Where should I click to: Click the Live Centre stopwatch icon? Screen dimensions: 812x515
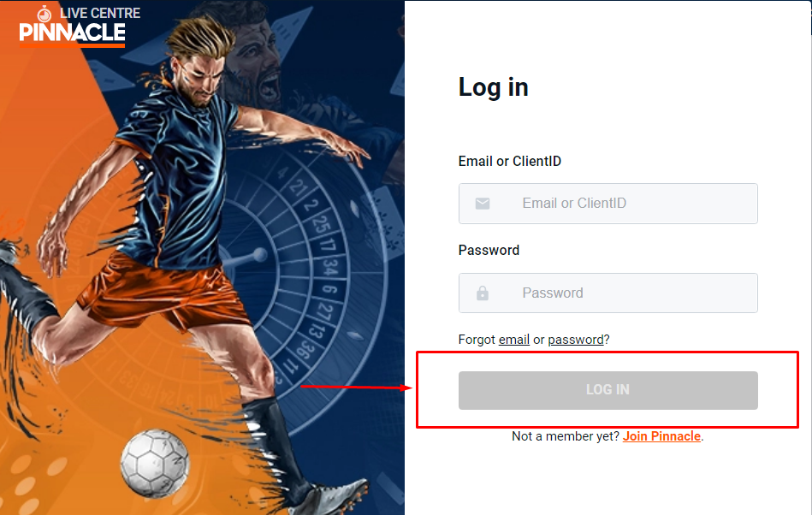pyautogui.click(x=44, y=14)
